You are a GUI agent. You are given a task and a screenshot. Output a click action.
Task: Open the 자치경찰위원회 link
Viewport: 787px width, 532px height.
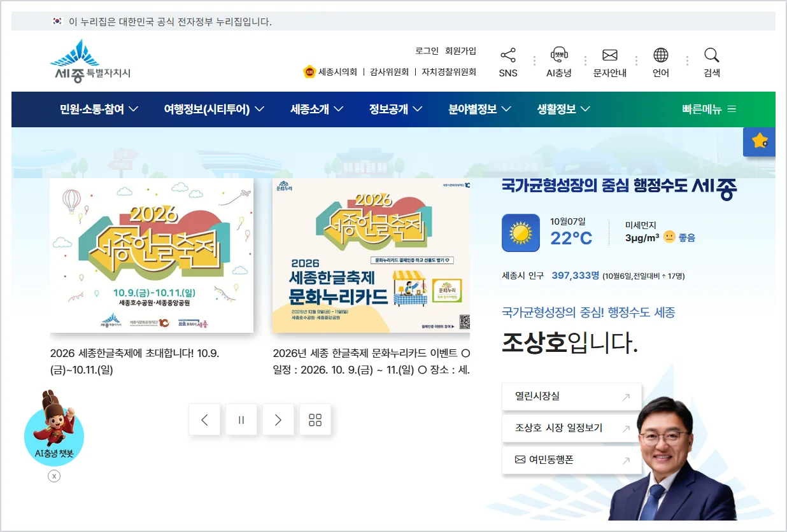449,72
